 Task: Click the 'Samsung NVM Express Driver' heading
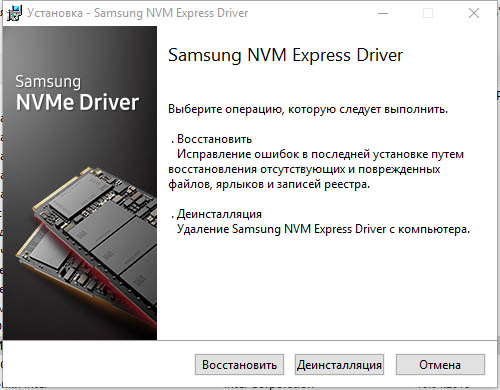[285, 55]
